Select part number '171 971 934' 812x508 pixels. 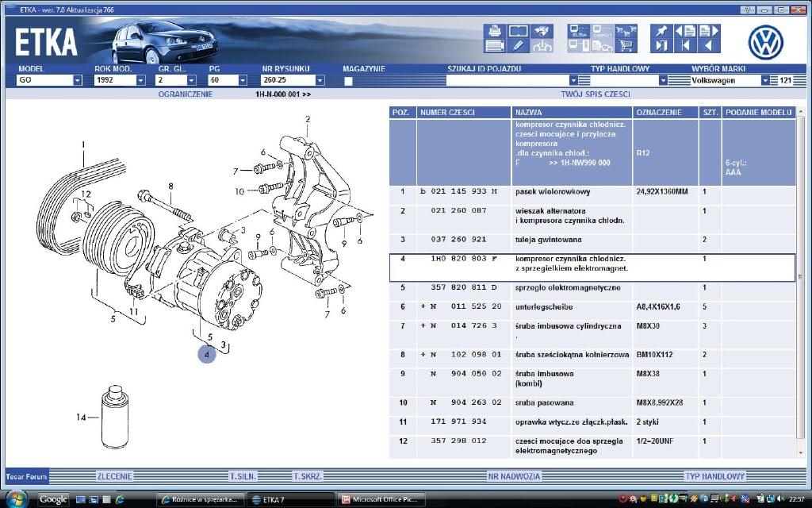click(x=459, y=422)
